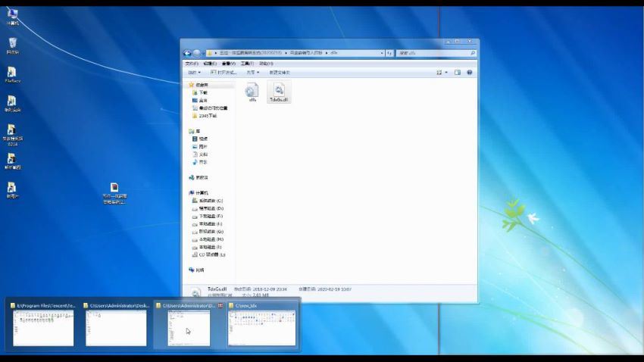Screen dimensions: 644x362
Task: Click the dlls segment in address path
Action: click(x=333, y=53)
